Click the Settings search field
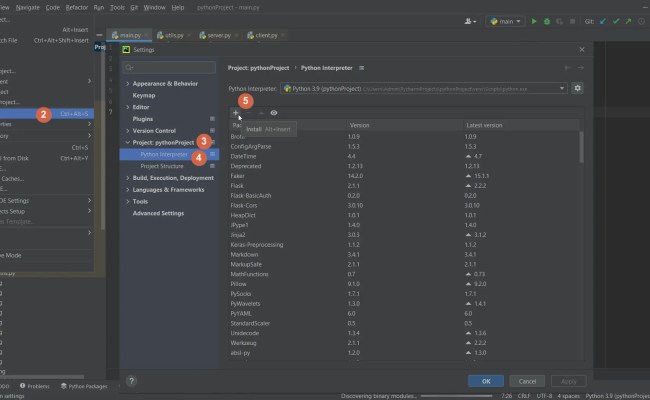650x400 pixels. 169,68
